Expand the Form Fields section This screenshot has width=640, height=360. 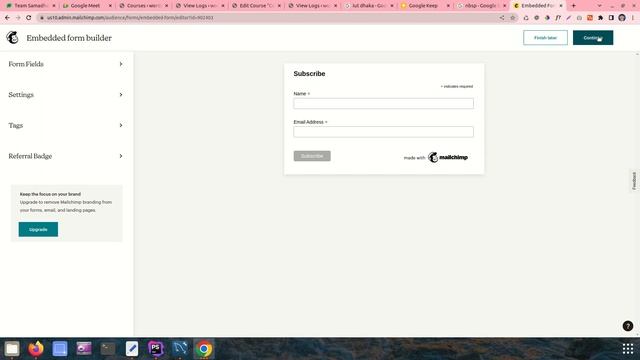pyautogui.click(x=66, y=64)
